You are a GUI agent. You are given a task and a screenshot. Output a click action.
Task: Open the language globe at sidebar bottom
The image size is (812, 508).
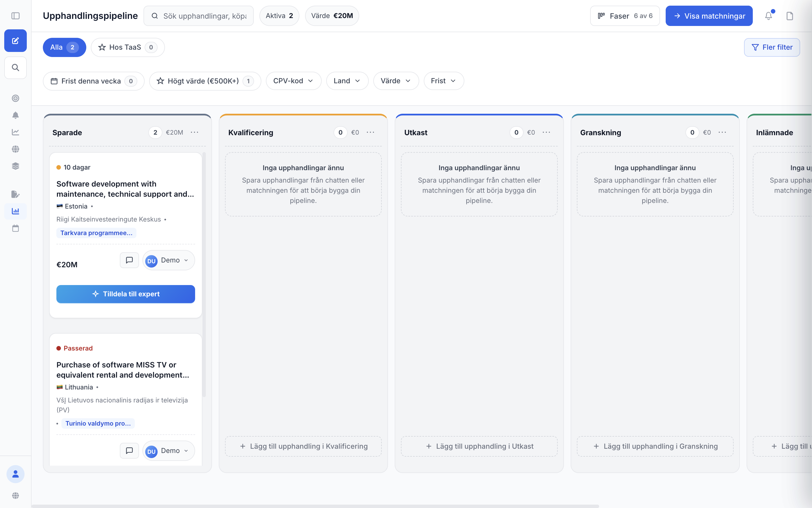point(16,496)
